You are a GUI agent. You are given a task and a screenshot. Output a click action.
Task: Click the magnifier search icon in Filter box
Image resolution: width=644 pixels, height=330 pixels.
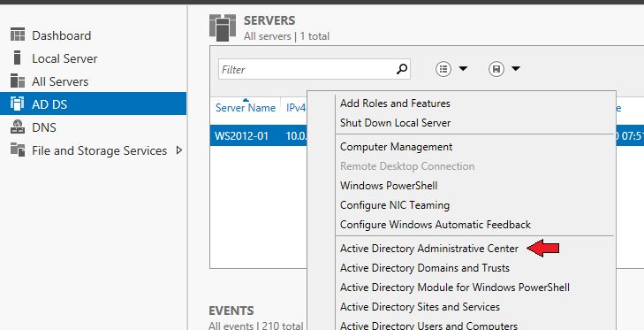pyautogui.click(x=402, y=69)
